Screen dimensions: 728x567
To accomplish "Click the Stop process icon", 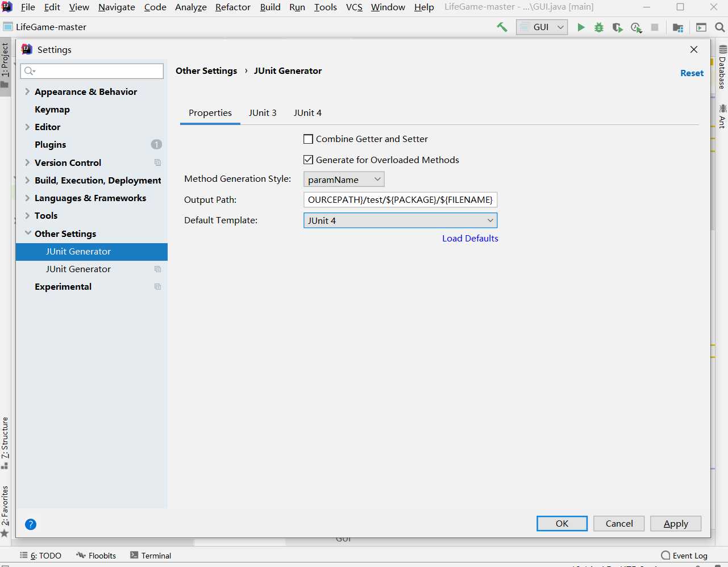I will [x=655, y=27].
